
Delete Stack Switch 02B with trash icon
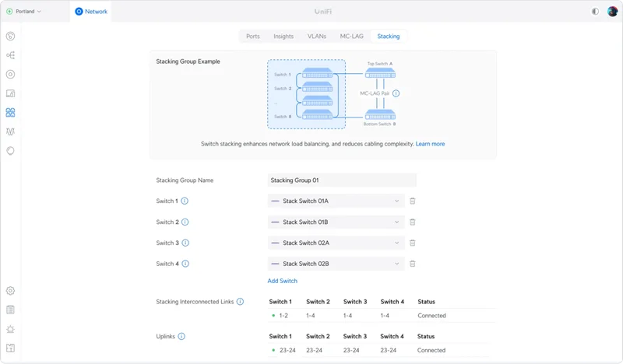tap(413, 264)
